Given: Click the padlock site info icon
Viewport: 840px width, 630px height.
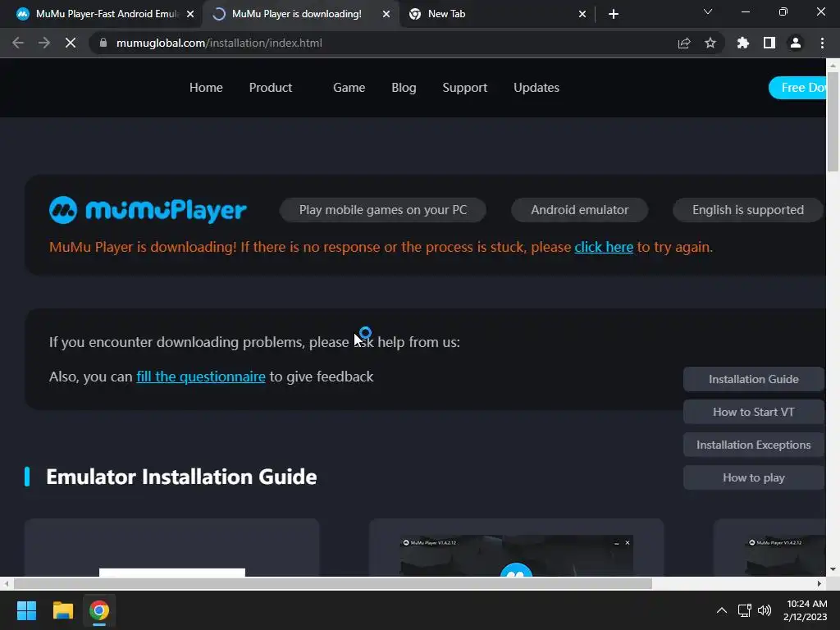Looking at the screenshot, I should tap(103, 43).
